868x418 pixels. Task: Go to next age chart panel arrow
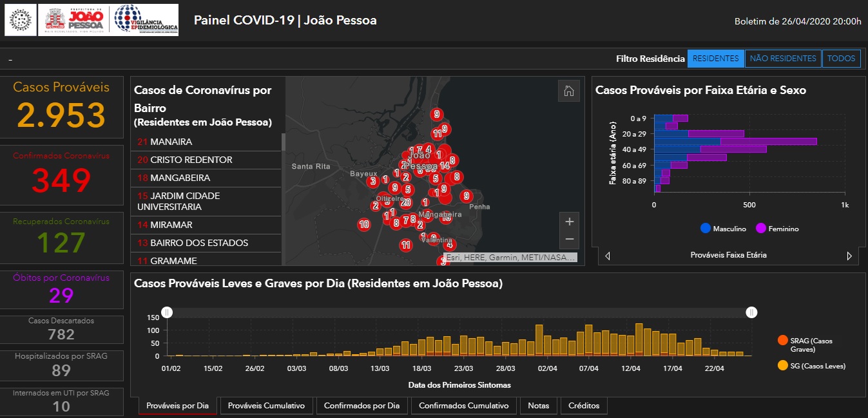coord(849,256)
